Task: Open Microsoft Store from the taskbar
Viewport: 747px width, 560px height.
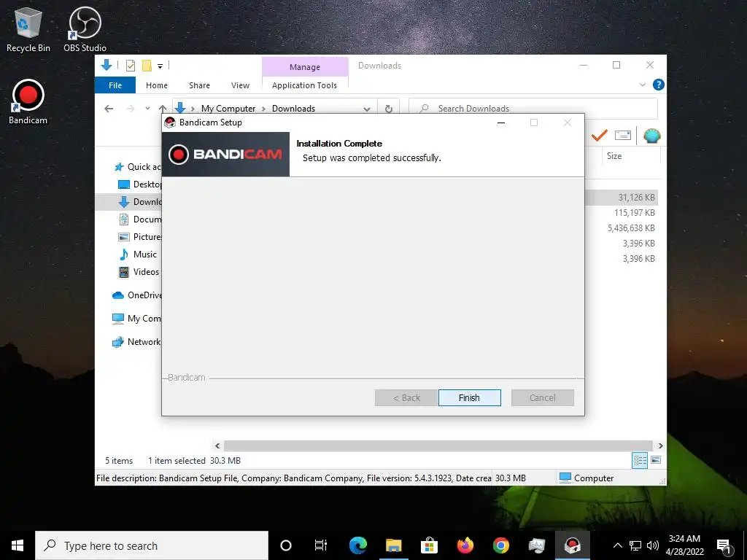Action: click(429, 545)
